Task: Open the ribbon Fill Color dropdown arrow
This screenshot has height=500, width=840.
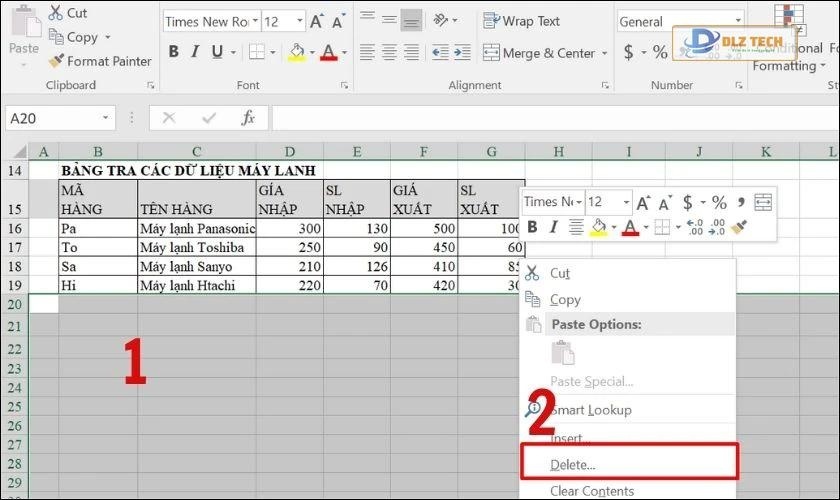Action: (312, 53)
